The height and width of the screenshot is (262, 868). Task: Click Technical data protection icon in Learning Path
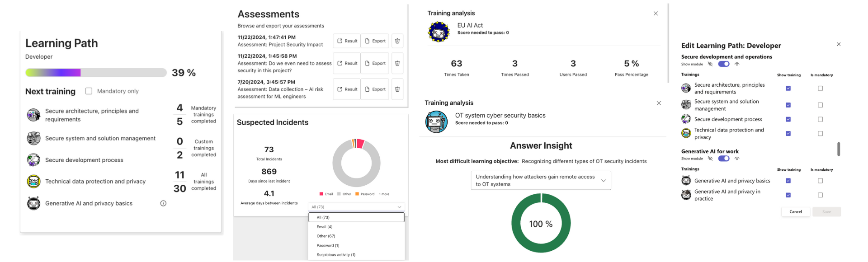(x=33, y=182)
